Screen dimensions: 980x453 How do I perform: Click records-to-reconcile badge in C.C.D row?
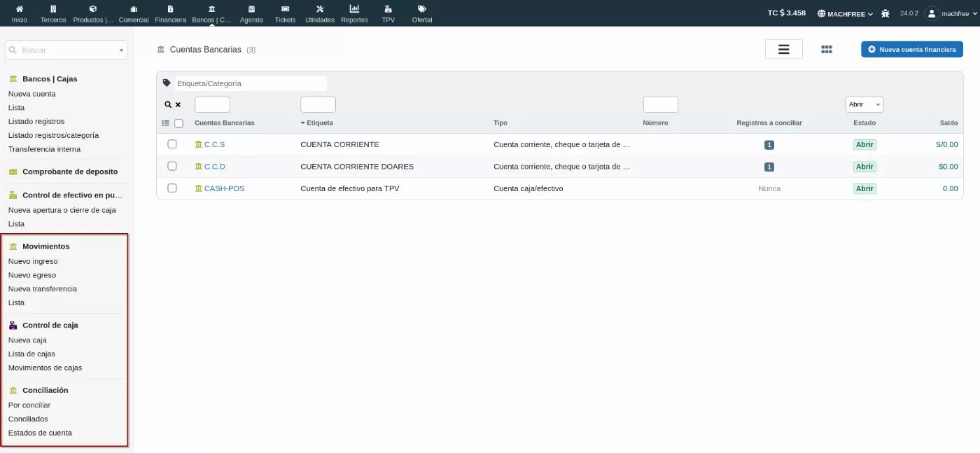click(x=769, y=167)
